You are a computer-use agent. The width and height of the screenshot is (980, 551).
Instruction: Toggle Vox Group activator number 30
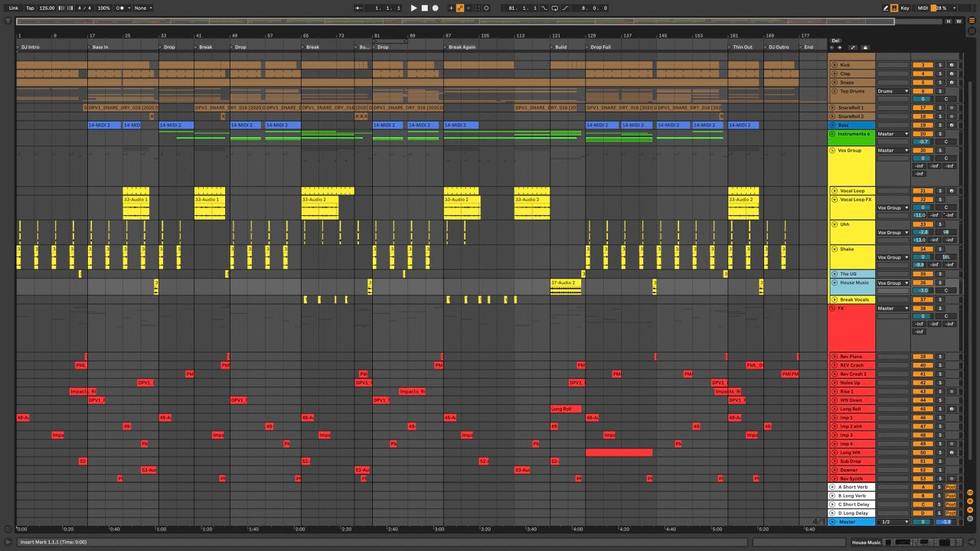(x=923, y=150)
